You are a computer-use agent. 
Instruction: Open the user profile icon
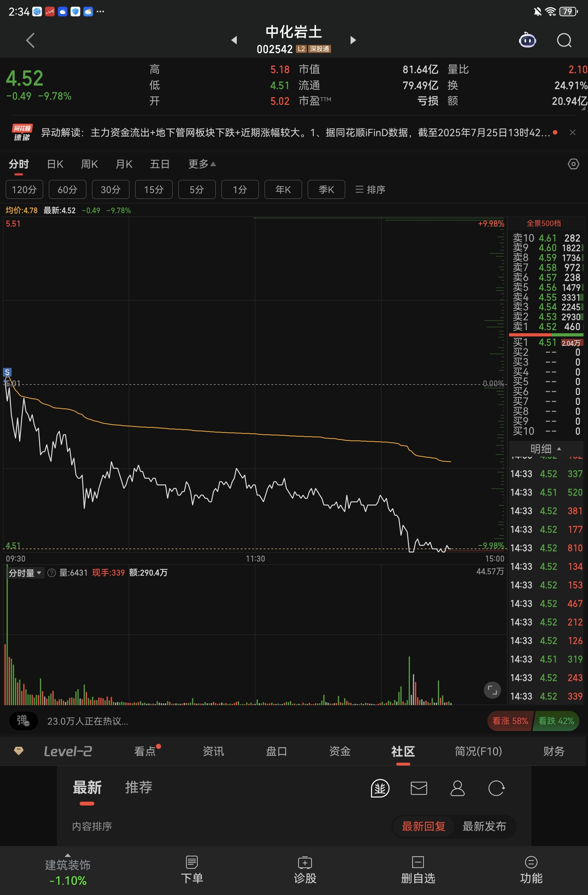pyautogui.click(x=458, y=788)
